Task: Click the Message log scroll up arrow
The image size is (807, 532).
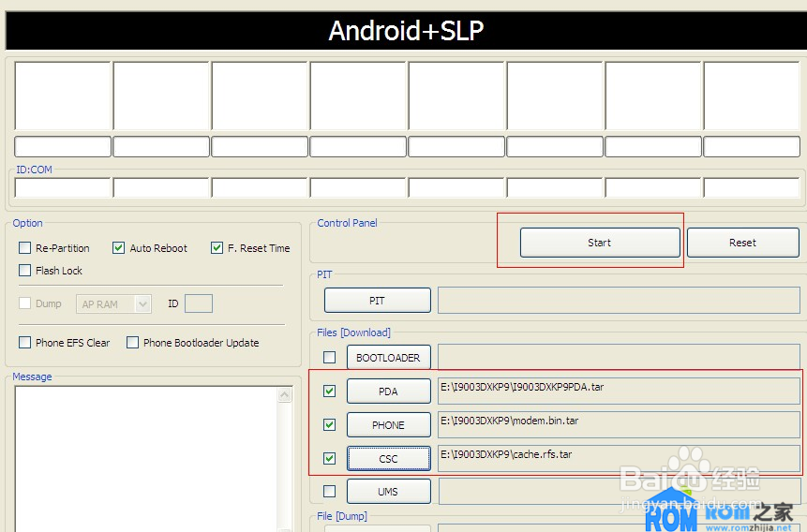Action: point(285,395)
